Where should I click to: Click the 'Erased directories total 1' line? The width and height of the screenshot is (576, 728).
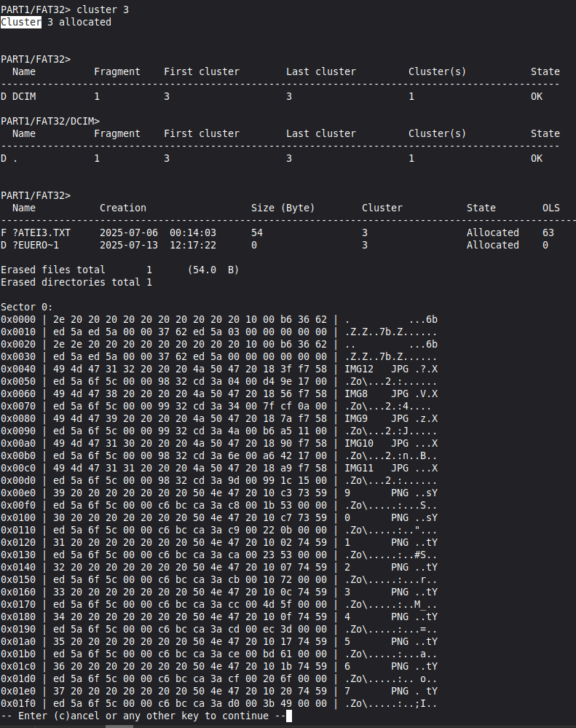pos(76,282)
